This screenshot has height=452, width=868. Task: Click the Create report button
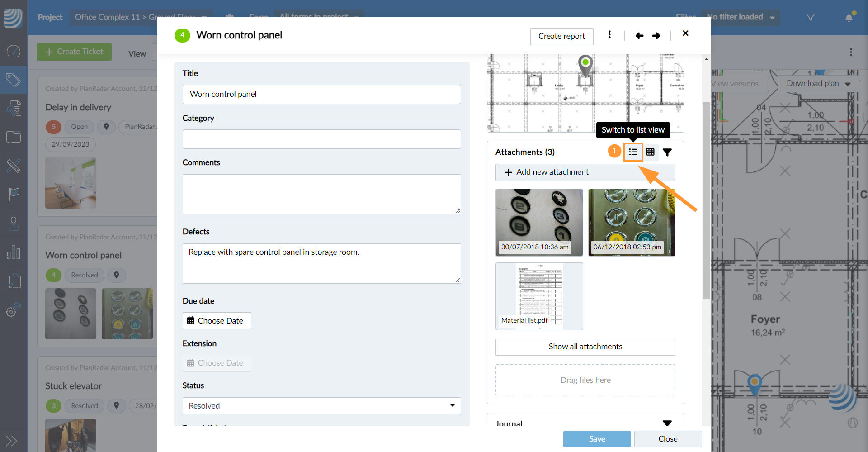pyautogui.click(x=561, y=36)
